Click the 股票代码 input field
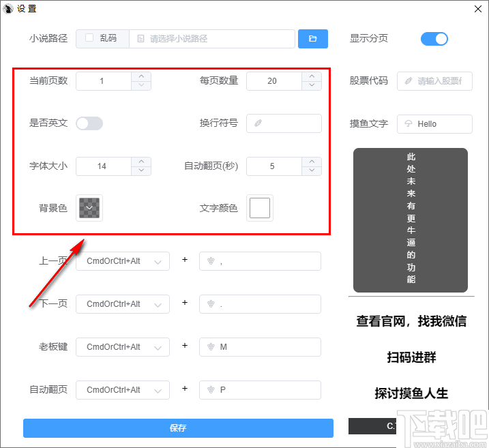The height and width of the screenshot is (448, 489). click(x=434, y=81)
